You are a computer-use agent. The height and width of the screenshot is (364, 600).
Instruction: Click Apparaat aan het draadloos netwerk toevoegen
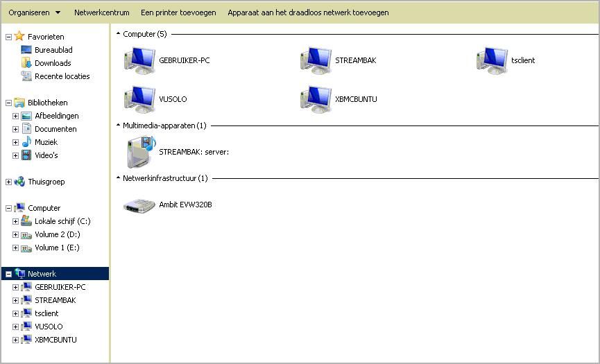tap(308, 12)
